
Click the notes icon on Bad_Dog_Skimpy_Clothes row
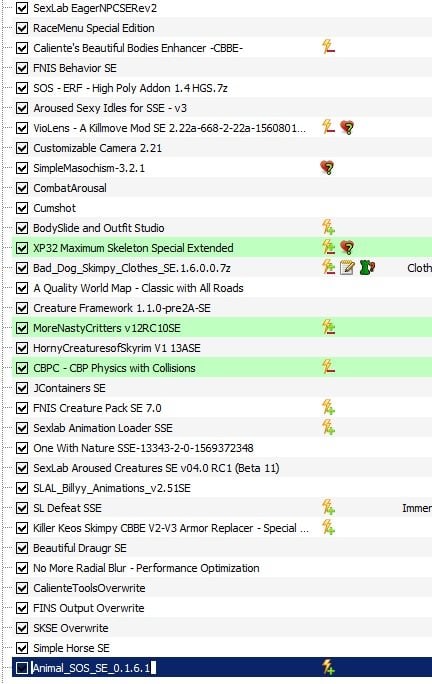(x=347, y=267)
